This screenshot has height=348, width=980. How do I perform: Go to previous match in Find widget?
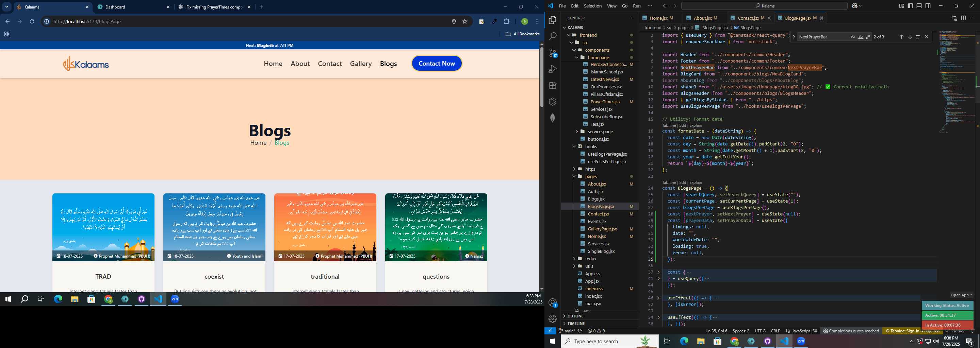(901, 37)
